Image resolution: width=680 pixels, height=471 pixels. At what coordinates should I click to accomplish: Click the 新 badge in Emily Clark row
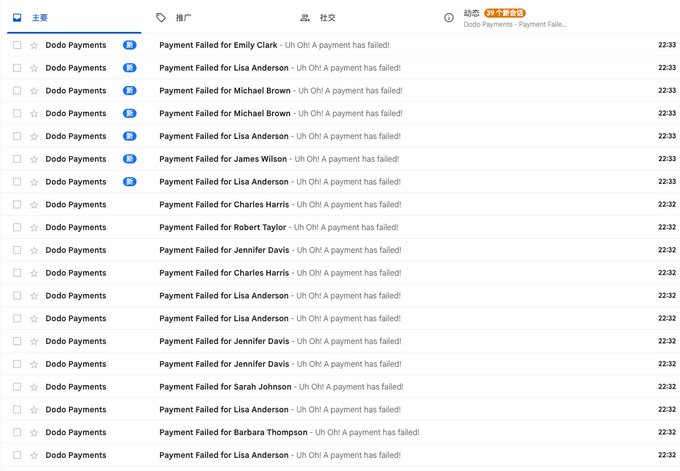pyautogui.click(x=130, y=45)
